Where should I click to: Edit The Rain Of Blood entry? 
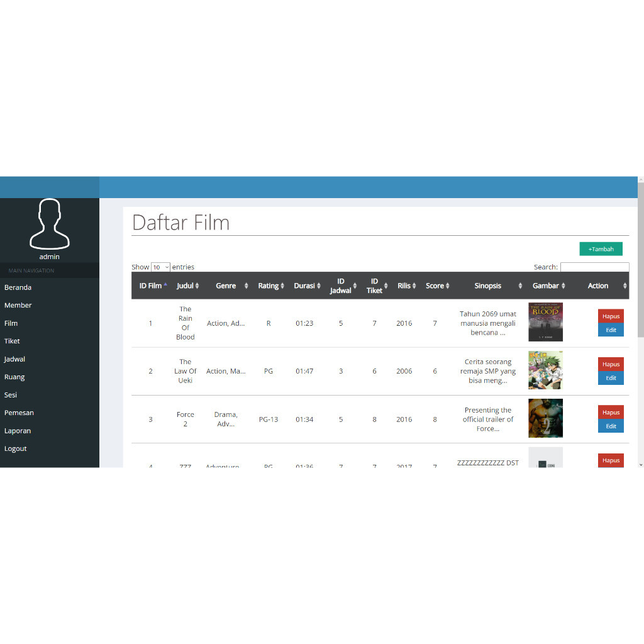tap(611, 330)
